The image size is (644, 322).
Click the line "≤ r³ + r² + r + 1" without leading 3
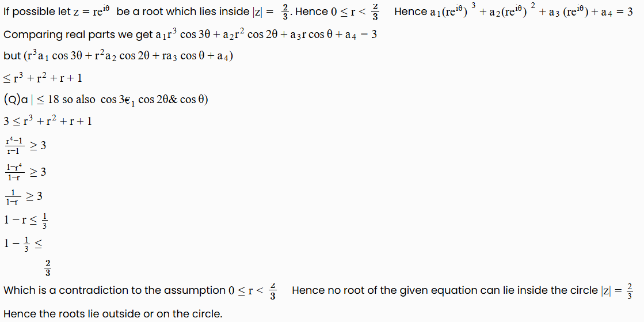(43, 78)
